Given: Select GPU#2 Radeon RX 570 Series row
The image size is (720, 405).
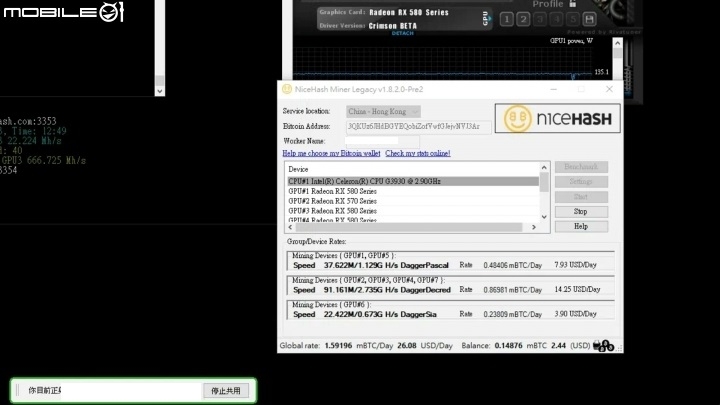Looking at the screenshot, I should 413,201.
